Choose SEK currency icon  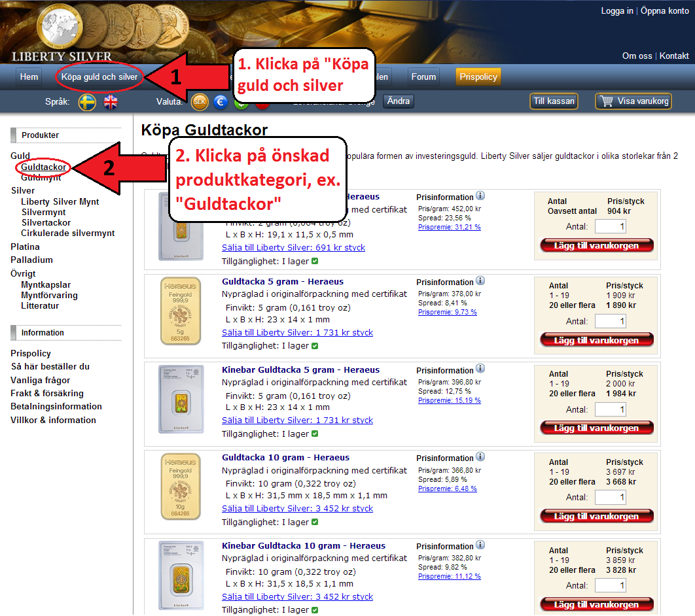pyautogui.click(x=200, y=102)
